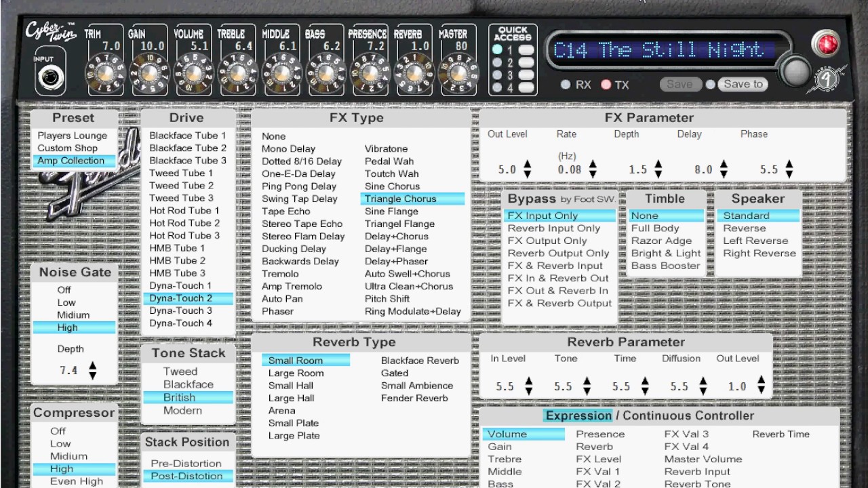Select Quick Access button 2
The width and height of the screenshot is (868, 488).
[x=526, y=62]
